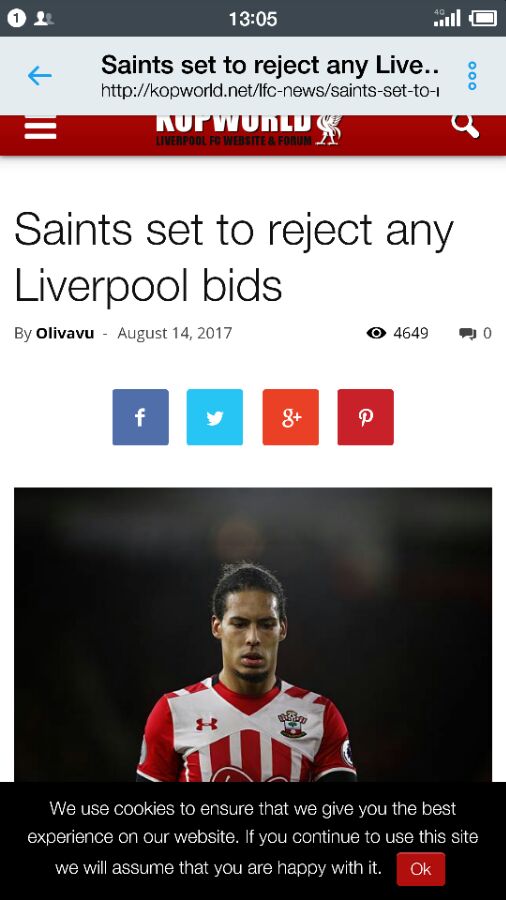Tap the August 14, 2017 date

coord(175,333)
